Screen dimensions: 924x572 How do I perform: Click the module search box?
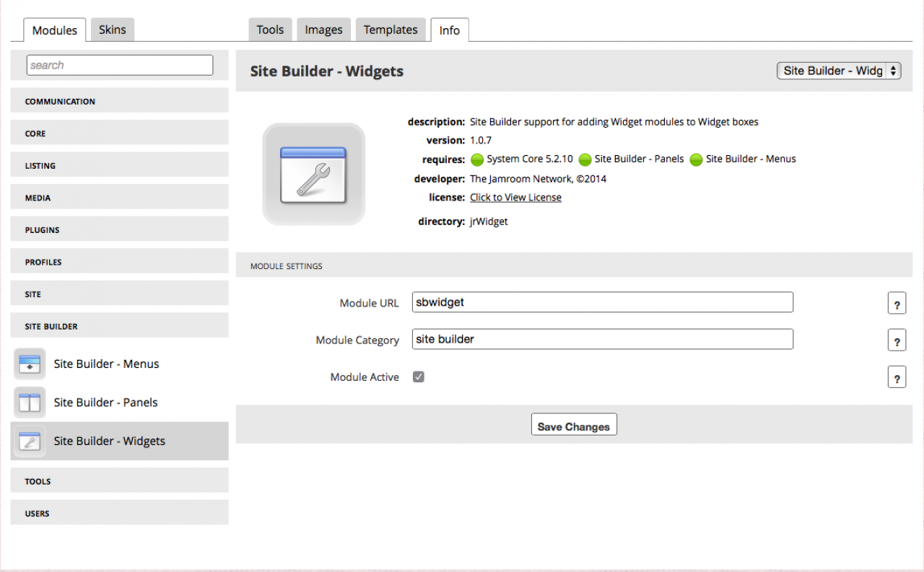[x=120, y=65]
